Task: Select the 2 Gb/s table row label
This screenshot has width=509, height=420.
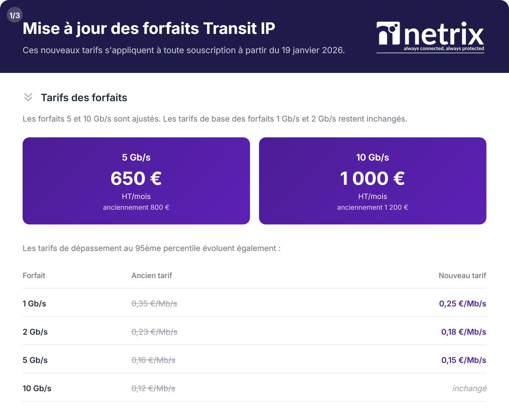Action: point(35,332)
